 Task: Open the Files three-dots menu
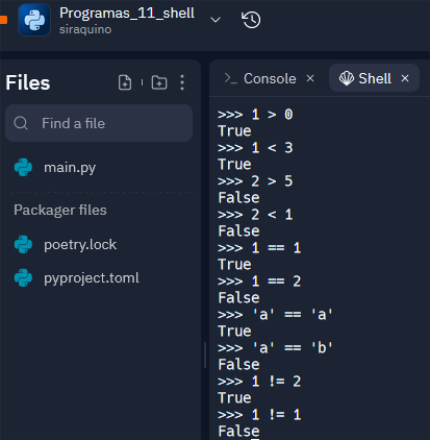click(x=182, y=82)
